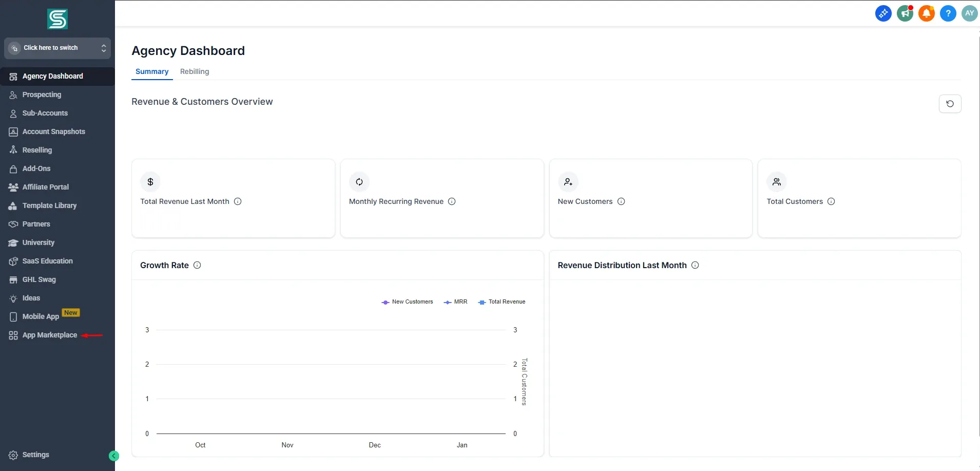Open the Affiliate Portal

click(45, 187)
